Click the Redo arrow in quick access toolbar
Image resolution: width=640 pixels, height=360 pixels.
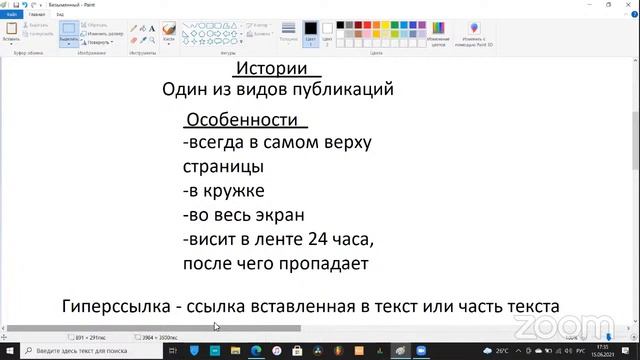tap(33, 5)
